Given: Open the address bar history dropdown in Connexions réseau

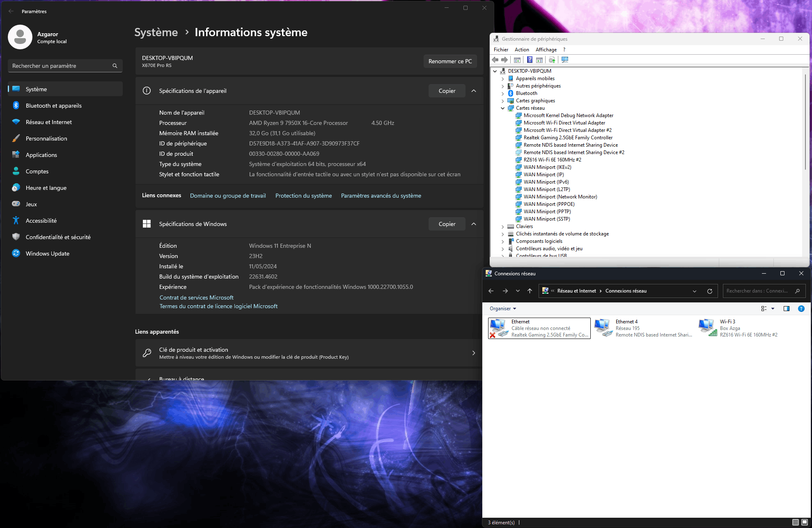Looking at the screenshot, I should [695, 291].
